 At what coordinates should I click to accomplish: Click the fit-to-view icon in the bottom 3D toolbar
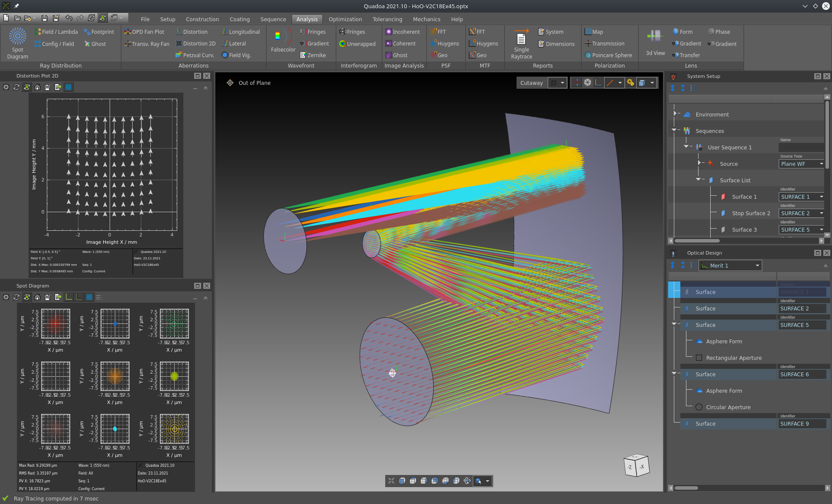coord(391,481)
